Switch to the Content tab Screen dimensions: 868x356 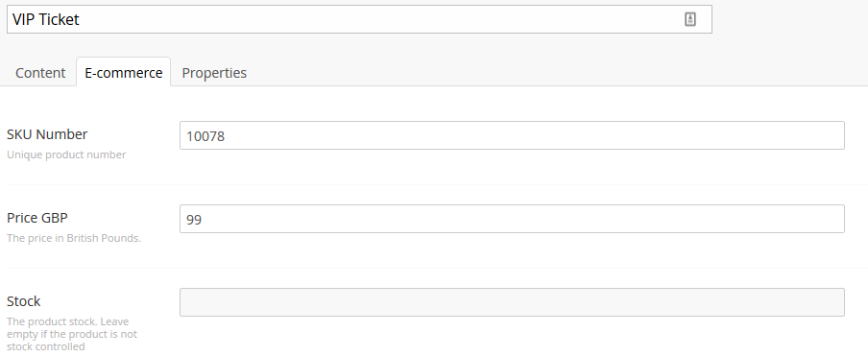40,72
